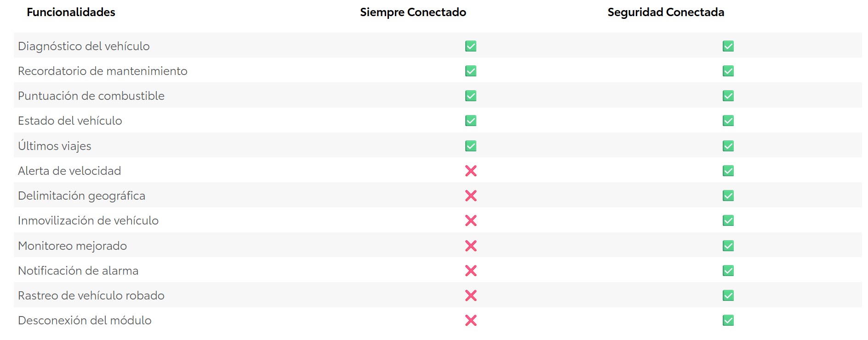Click red X for Inmovilización de vehículo
Image resolution: width=868 pixels, height=340 pixels.
click(470, 220)
